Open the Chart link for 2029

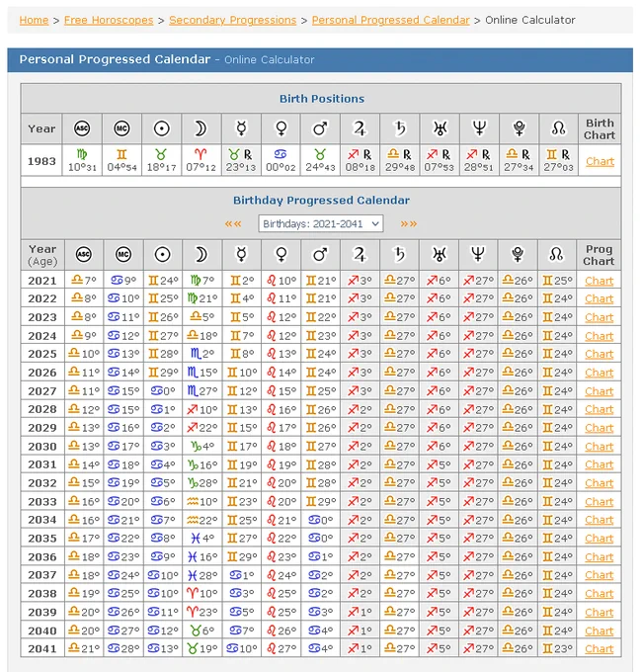pos(600,428)
